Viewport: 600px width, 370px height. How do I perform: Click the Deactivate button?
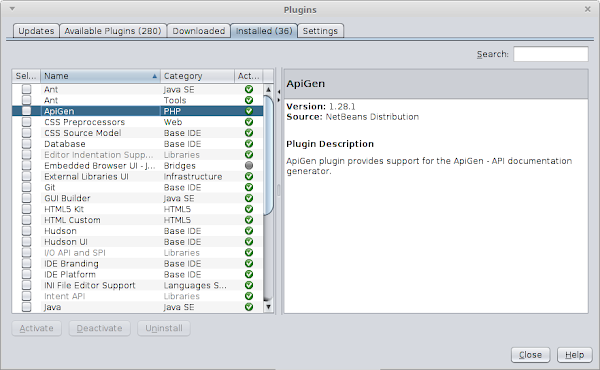(x=99, y=328)
